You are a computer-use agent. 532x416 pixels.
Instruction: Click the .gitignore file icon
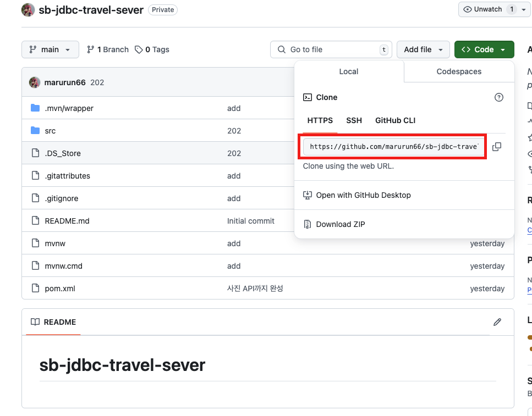(x=35, y=198)
